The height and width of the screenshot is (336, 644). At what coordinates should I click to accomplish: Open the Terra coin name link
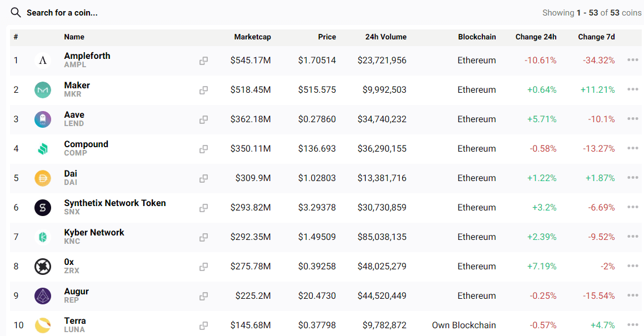tap(75, 321)
